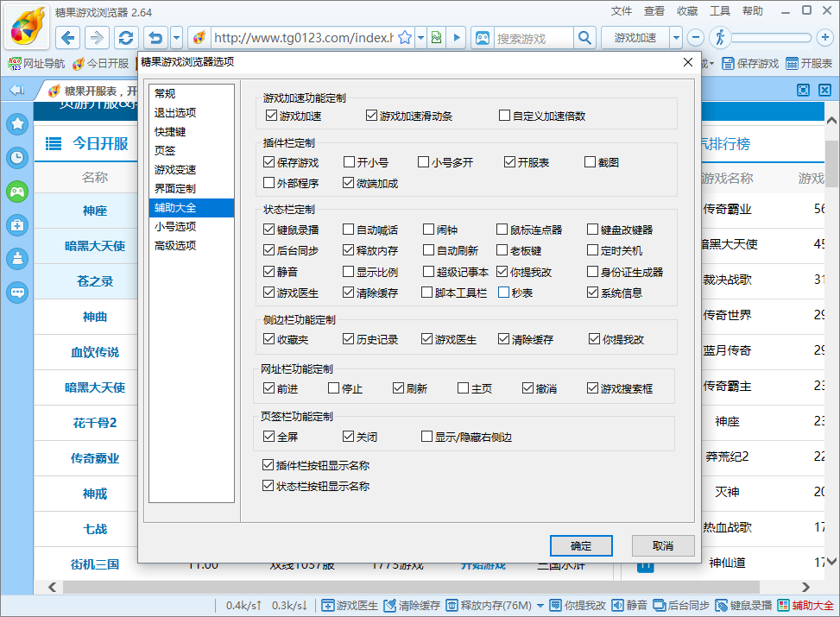Open history clock in left sidebar
This screenshot has width=840, height=617.
coord(17,157)
